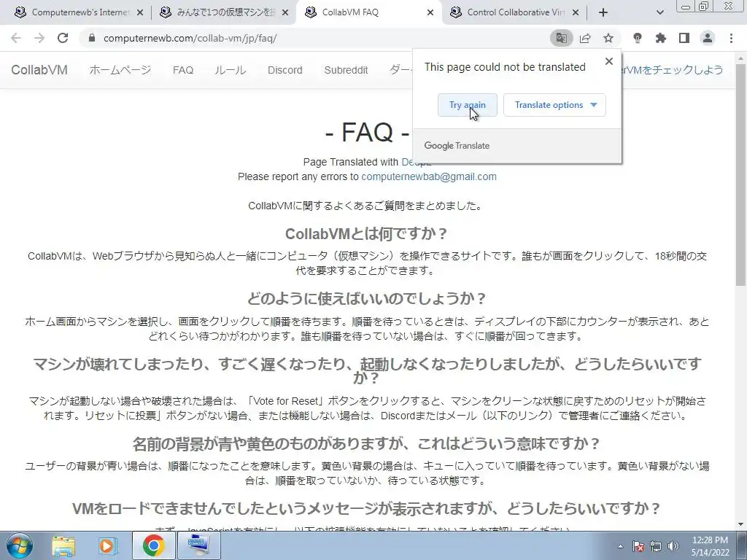Screen dimensions: 747x560
Task: Click the network tray icon
Action: 656,546
